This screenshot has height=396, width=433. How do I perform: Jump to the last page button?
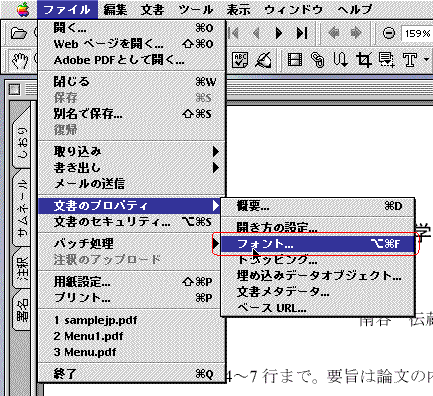pyautogui.click(x=302, y=33)
